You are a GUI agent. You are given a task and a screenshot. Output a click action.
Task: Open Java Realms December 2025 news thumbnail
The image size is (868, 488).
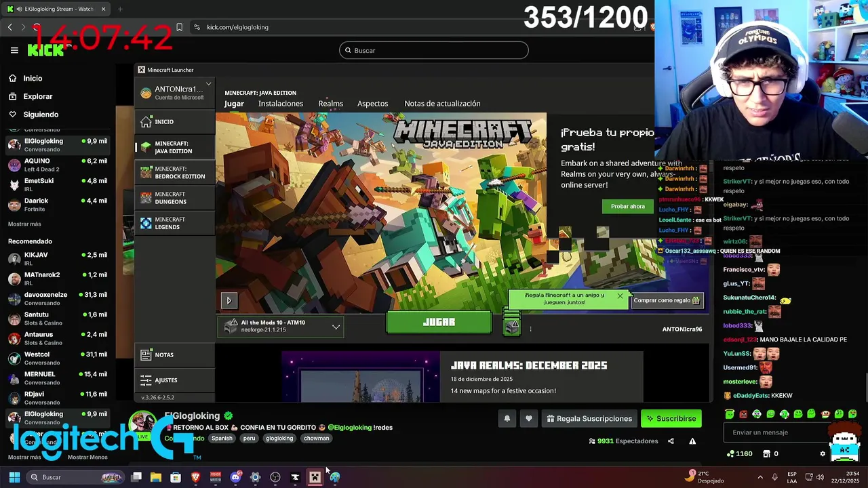click(x=361, y=377)
